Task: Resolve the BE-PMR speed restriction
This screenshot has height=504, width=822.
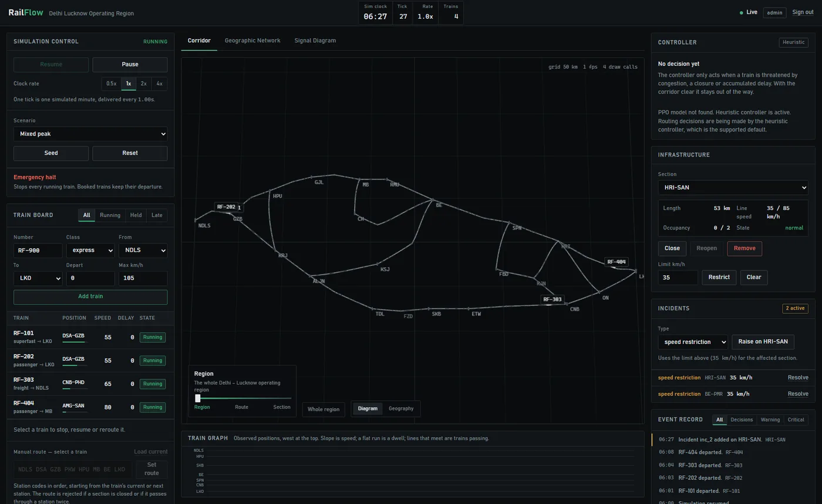Action: point(798,394)
